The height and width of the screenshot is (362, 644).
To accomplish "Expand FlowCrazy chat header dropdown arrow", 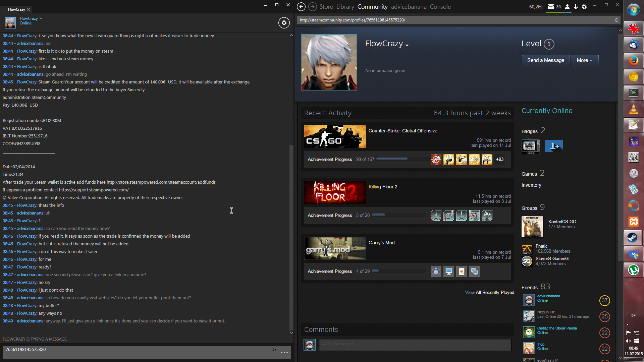I will 41,18.
